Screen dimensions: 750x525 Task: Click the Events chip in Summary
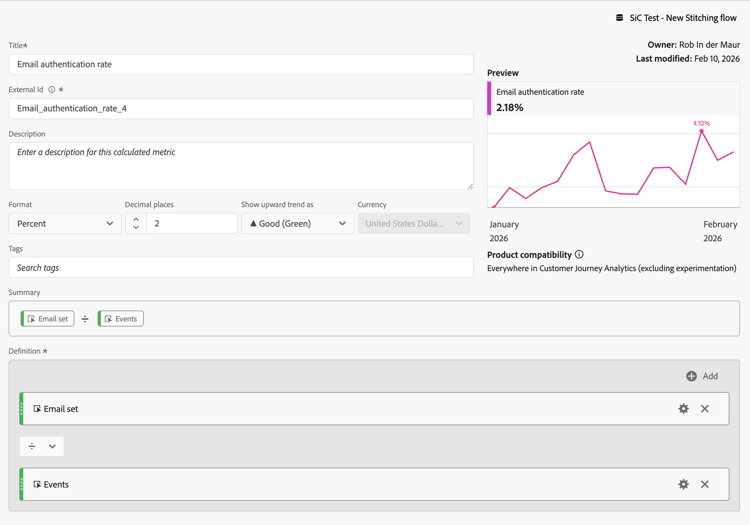[x=121, y=318]
